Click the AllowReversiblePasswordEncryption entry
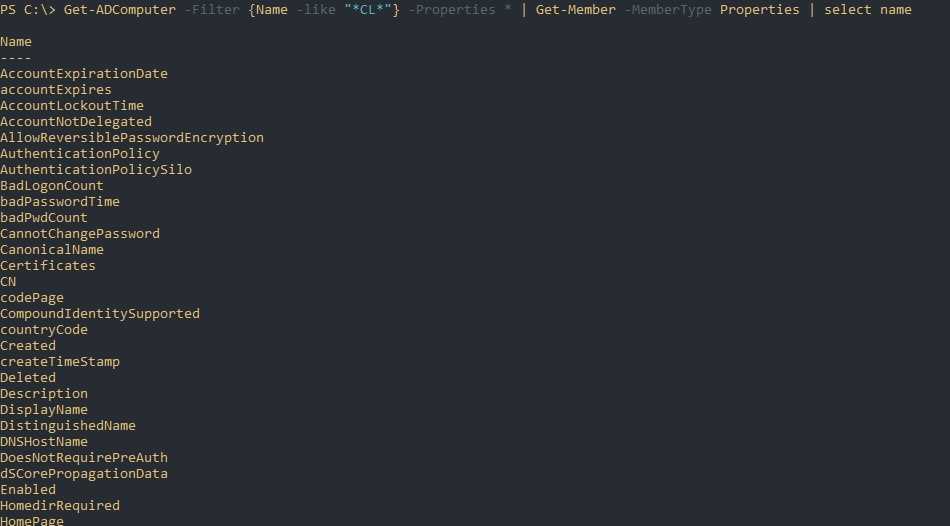Image resolution: width=950 pixels, height=526 pixels. pos(132,138)
